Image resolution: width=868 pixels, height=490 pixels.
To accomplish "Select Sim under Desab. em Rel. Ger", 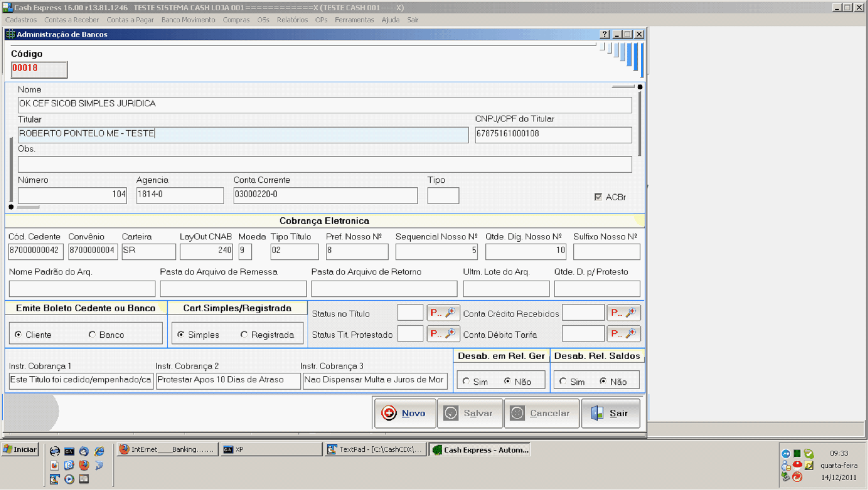I will pyautogui.click(x=466, y=381).
